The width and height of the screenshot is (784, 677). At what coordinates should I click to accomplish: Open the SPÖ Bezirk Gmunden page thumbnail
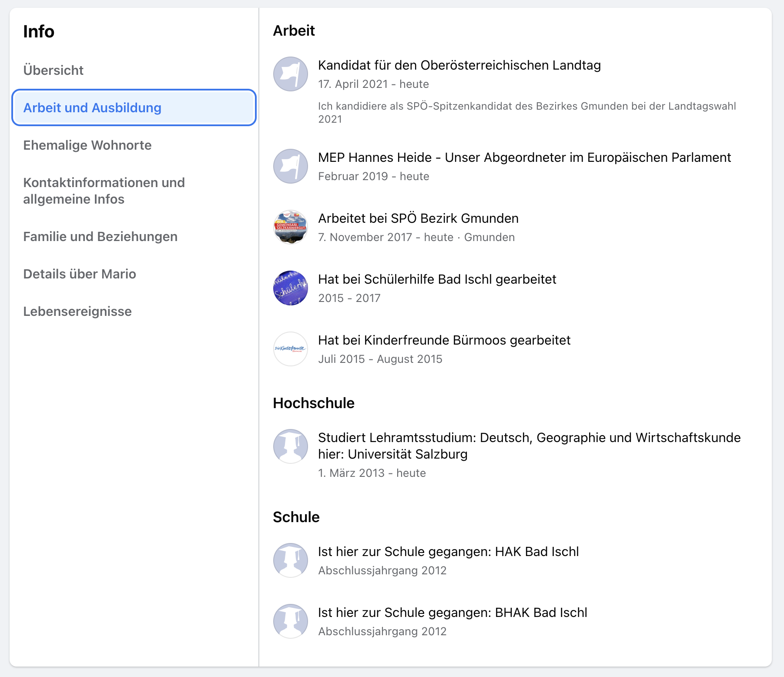(291, 227)
